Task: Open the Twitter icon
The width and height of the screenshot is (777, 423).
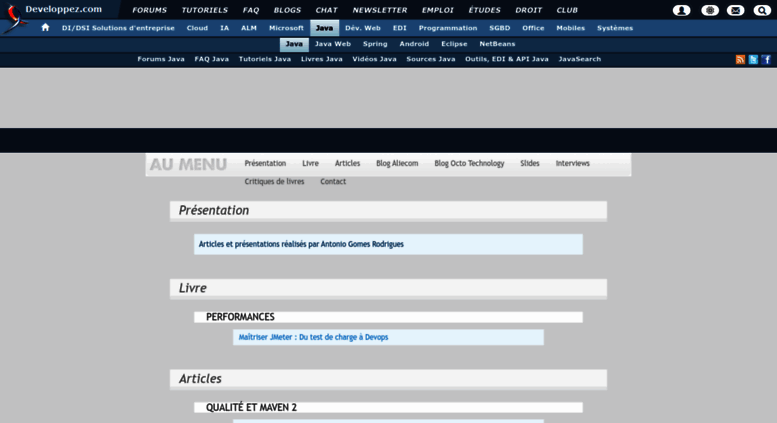Action: tap(753, 59)
